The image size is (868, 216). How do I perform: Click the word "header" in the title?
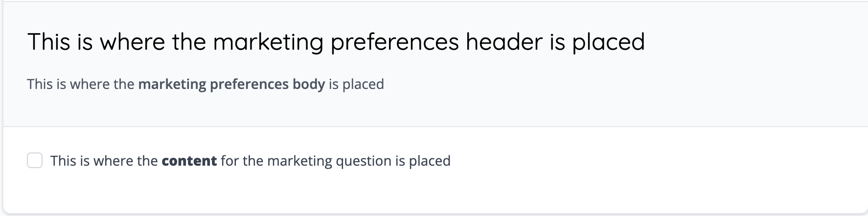504,42
